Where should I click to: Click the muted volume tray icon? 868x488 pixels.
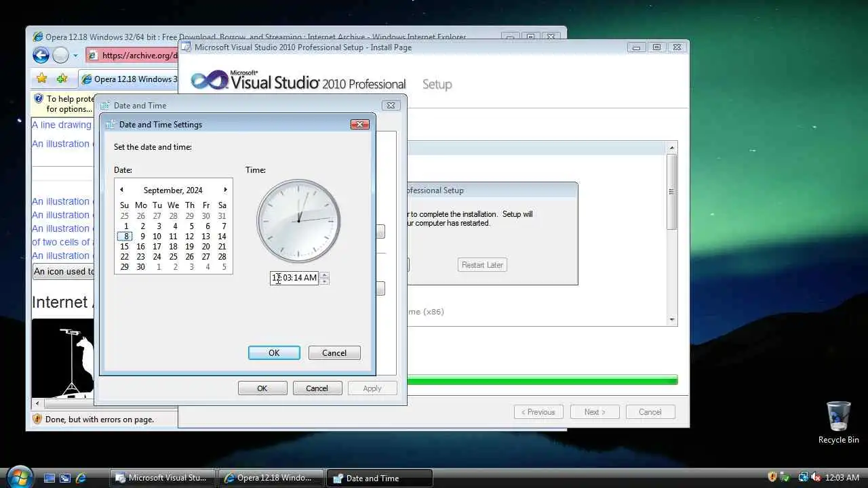click(816, 477)
